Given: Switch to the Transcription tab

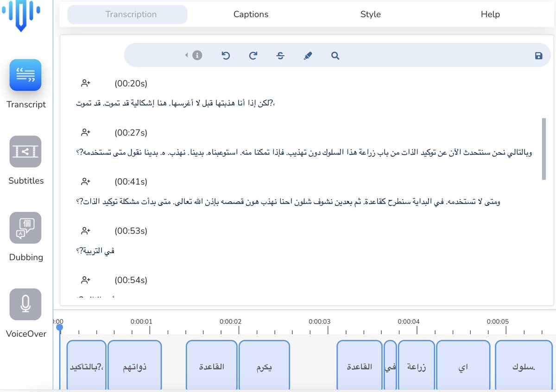Looking at the screenshot, I should click(x=127, y=14).
